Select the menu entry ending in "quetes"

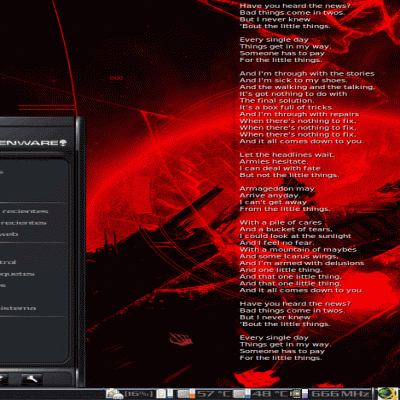pos(17,274)
